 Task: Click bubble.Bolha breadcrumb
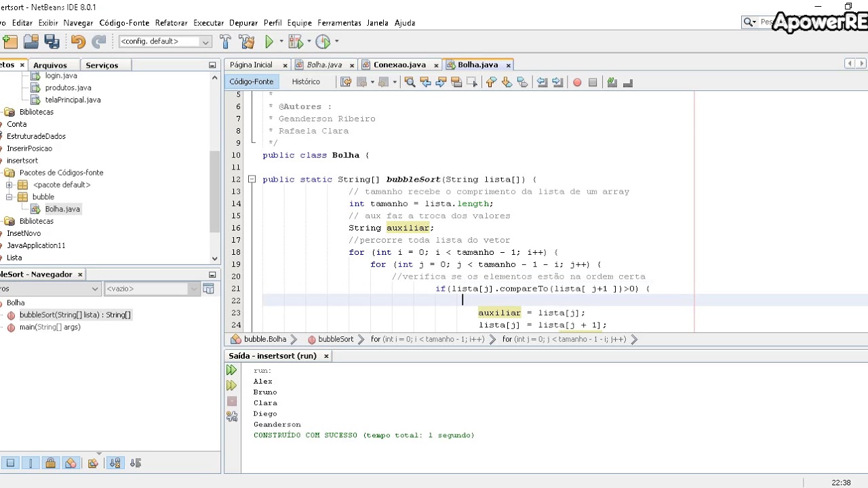258,339
